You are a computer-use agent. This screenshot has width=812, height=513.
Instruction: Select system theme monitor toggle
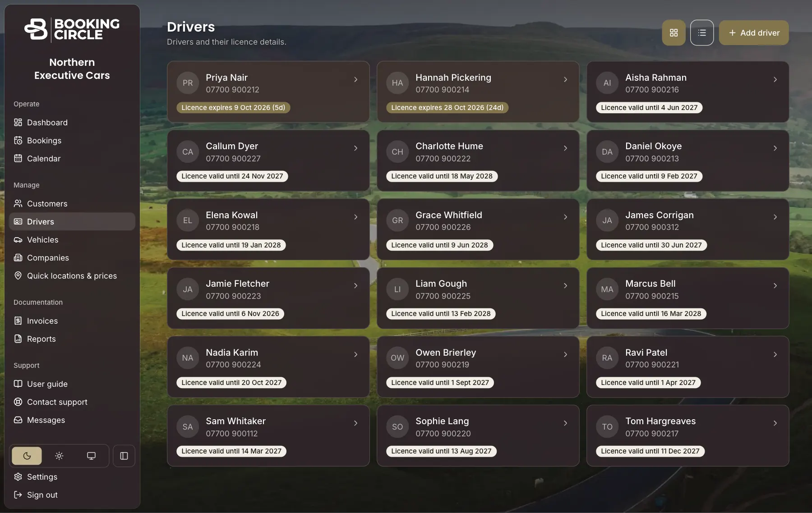pos(91,456)
